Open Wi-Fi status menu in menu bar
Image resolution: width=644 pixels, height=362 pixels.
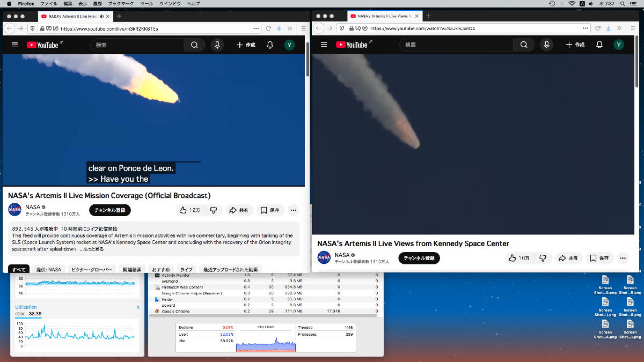572,4
